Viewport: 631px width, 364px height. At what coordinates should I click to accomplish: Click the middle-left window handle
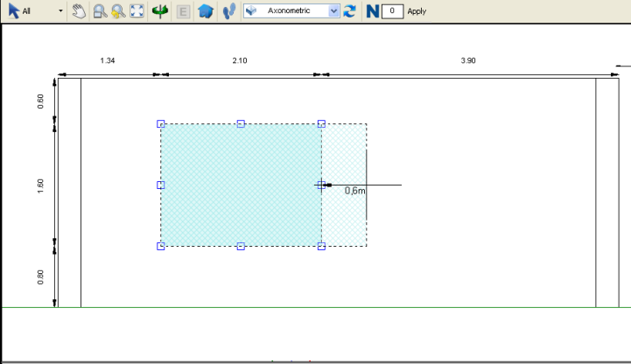(160, 185)
